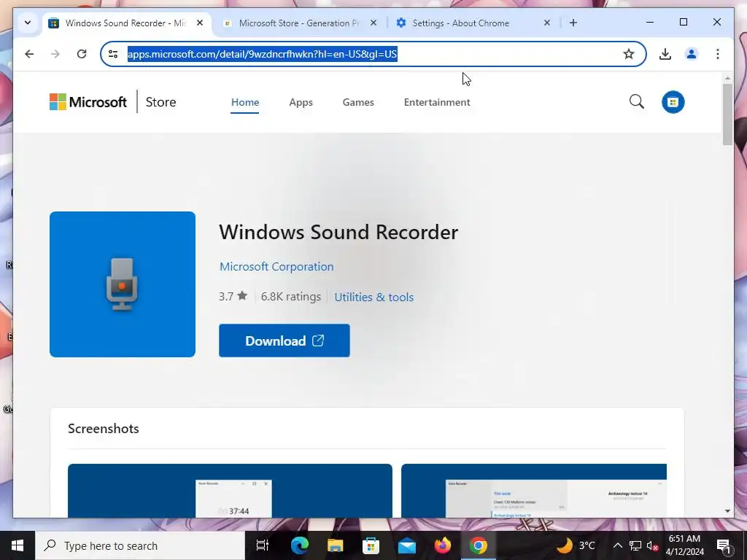Click the page vertical scrollbar thumb
The height and width of the screenshot is (560, 747).
tap(727, 114)
